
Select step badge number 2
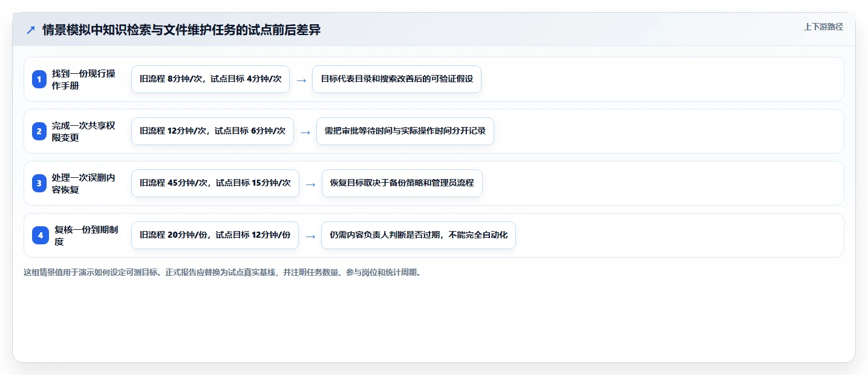click(39, 131)
